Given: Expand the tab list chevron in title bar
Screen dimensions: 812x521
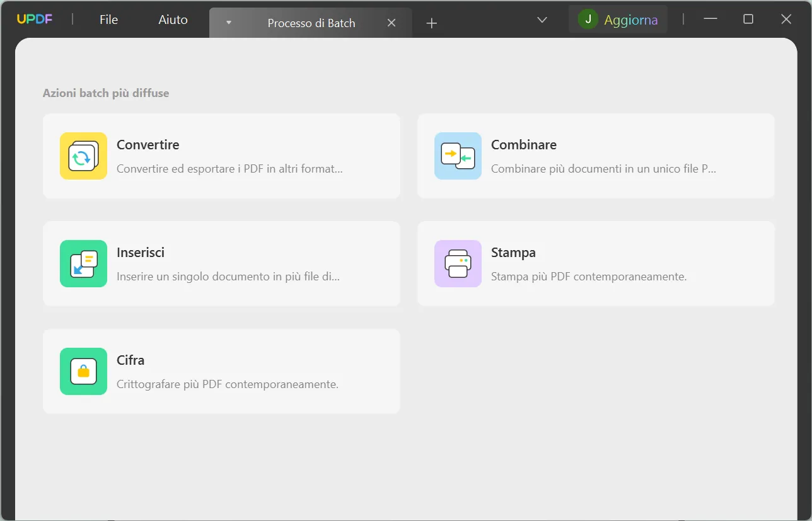Looking at the screenshot, I should [542, 20].
